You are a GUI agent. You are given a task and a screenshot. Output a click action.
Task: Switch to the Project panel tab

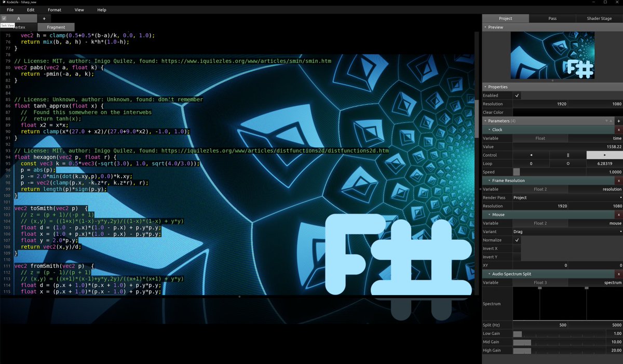[505, 18]
